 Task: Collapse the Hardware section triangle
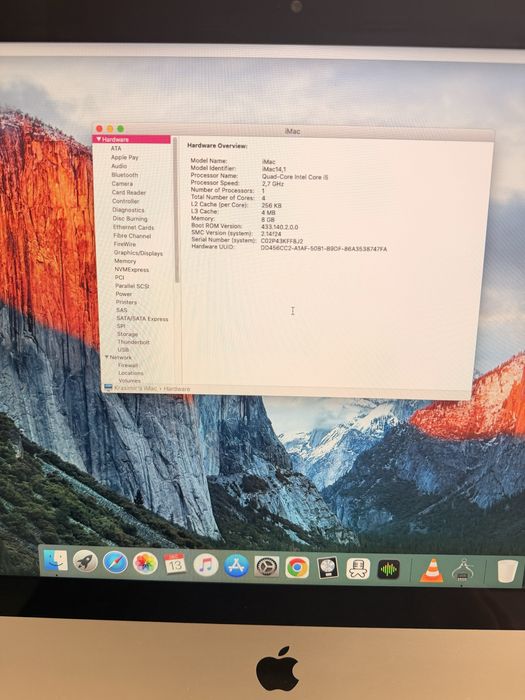[99, 139]
